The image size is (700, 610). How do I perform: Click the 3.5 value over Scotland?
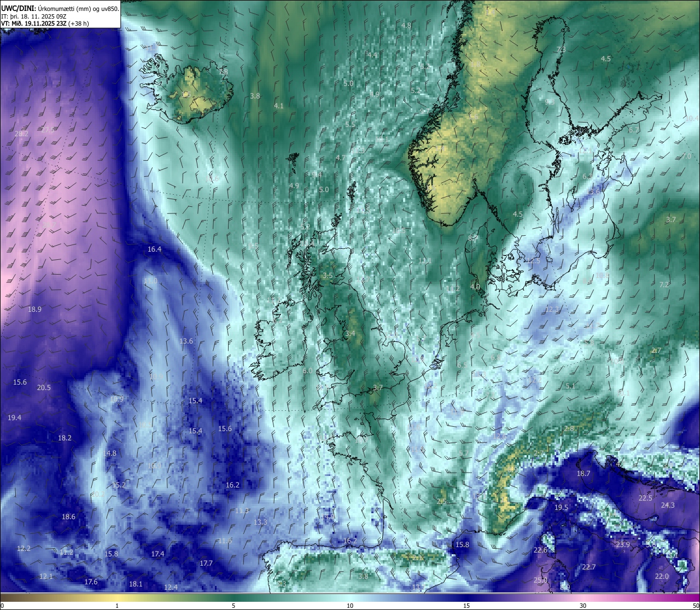pos(328,276)
